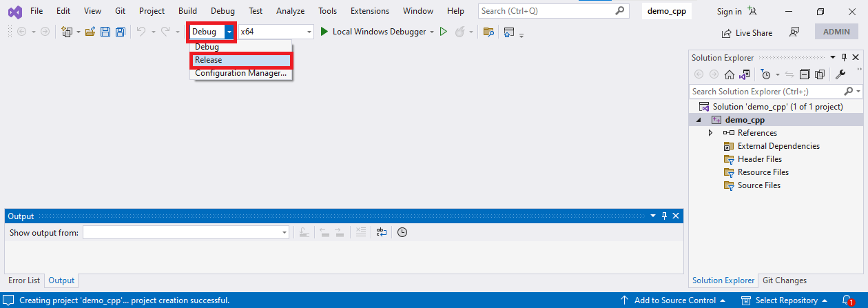Click the Solution Explorer bottom tab
Viewport: 868px width, 308px height.
[723, 280]
